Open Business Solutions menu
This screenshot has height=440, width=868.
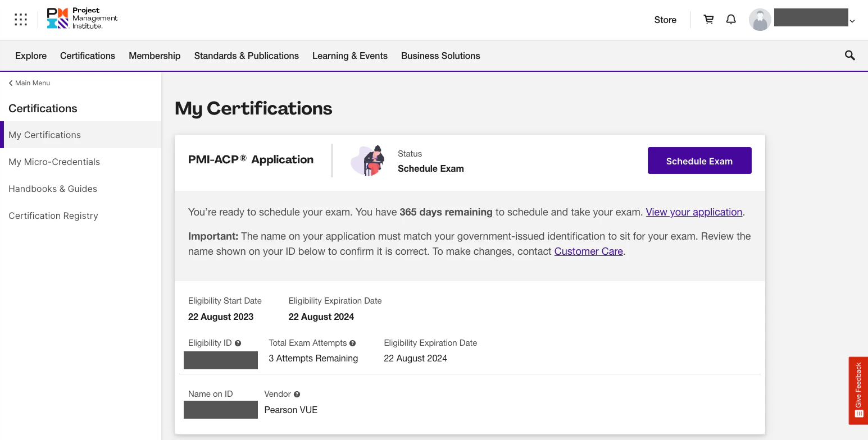coord(440,56)
